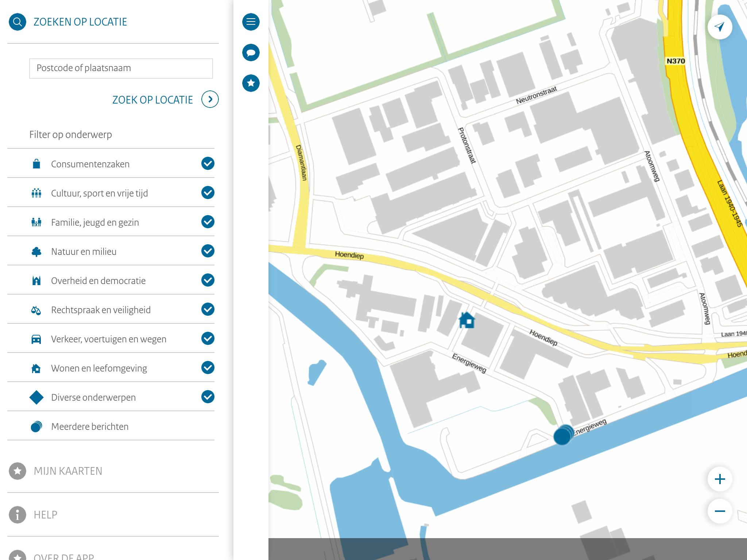
Task: Click the clustered Meerdere berichten marker near Energieweg
Action: click(562, 436)
